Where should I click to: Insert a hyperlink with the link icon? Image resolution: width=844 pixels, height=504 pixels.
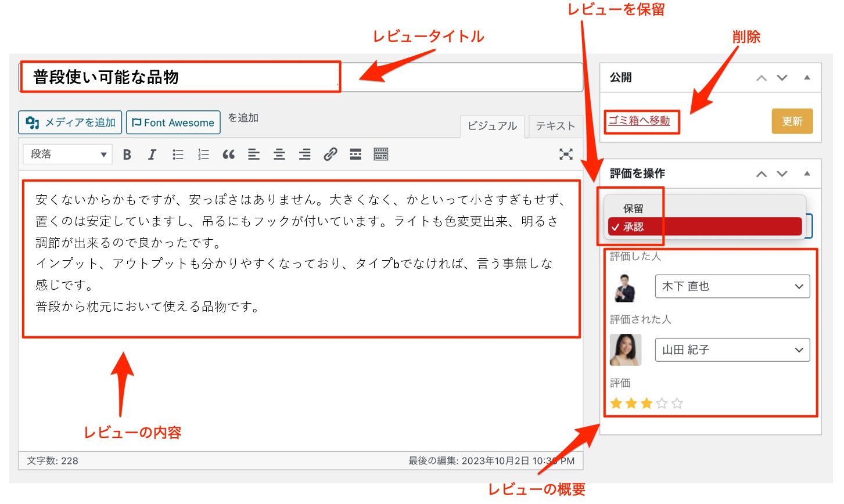(331, 154)
